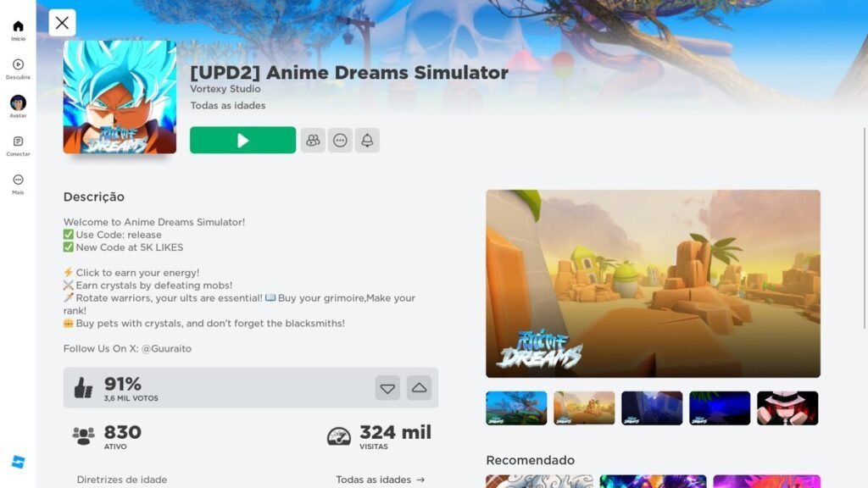868x488 pixels.
Task: Vote thumbs down on the game
Action: (387, 388)
